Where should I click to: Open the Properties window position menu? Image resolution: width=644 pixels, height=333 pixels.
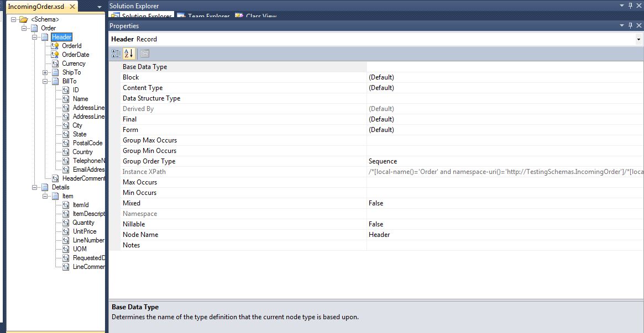coord(621,25)
